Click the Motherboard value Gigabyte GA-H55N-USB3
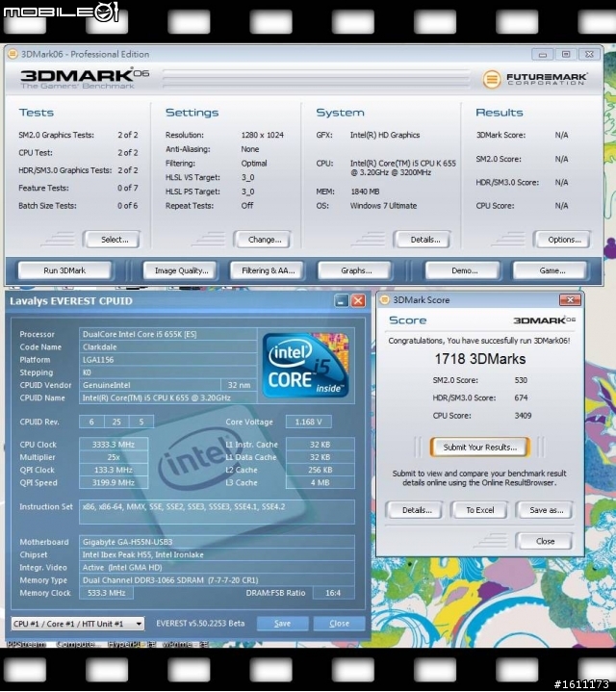 [217, 542]
